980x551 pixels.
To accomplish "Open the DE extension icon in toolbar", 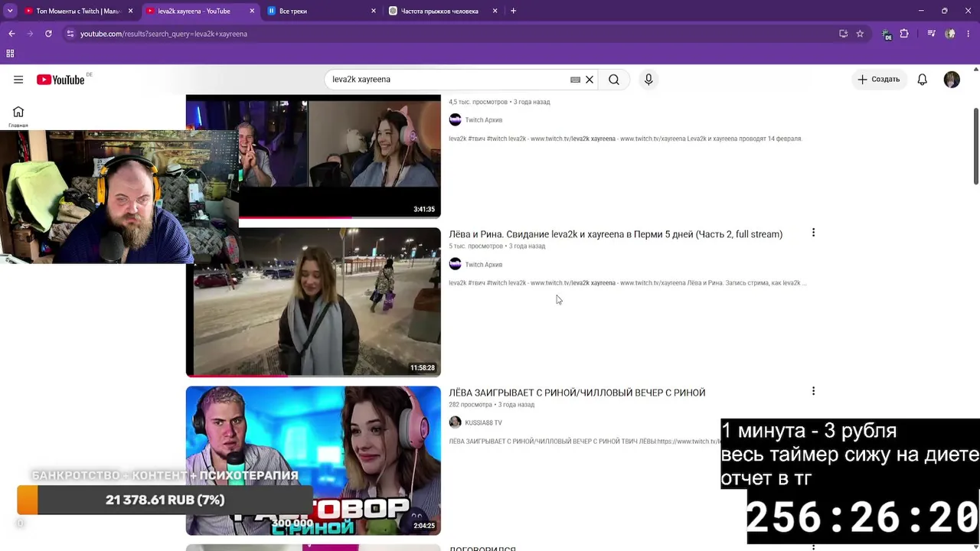I will coord(887,34).
